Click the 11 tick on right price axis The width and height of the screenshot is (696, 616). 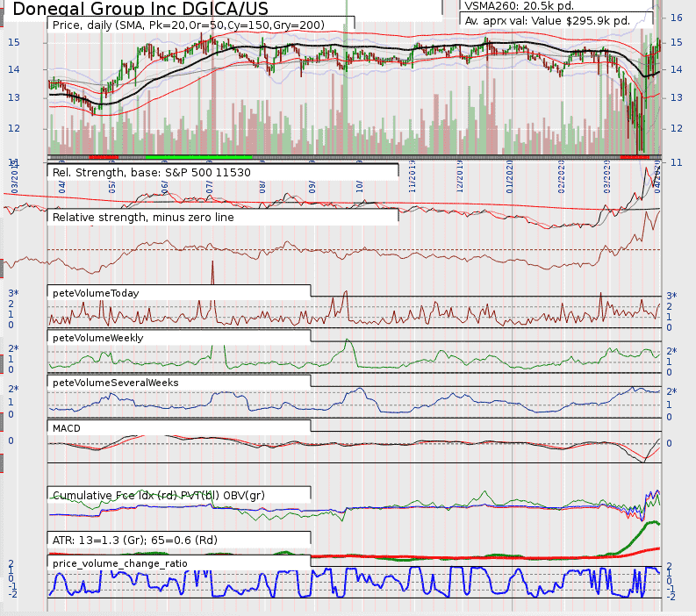click(x=677, y=162)
